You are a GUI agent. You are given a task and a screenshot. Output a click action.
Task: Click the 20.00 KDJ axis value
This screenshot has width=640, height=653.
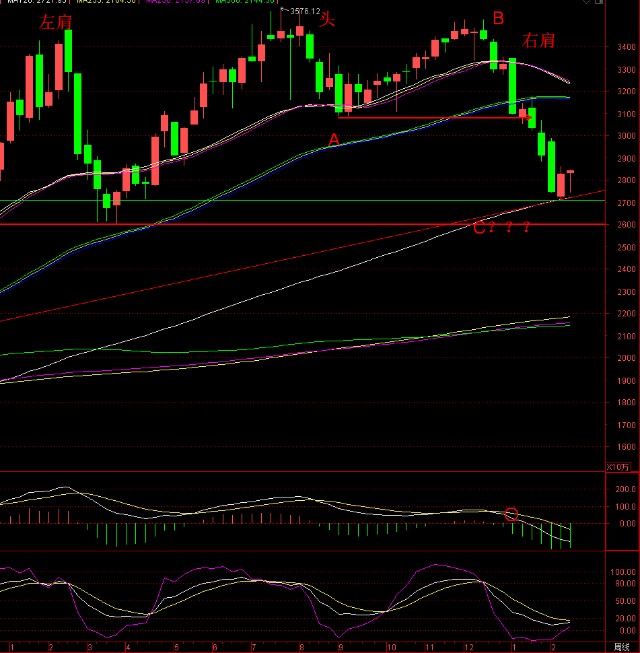click(625, 618)
